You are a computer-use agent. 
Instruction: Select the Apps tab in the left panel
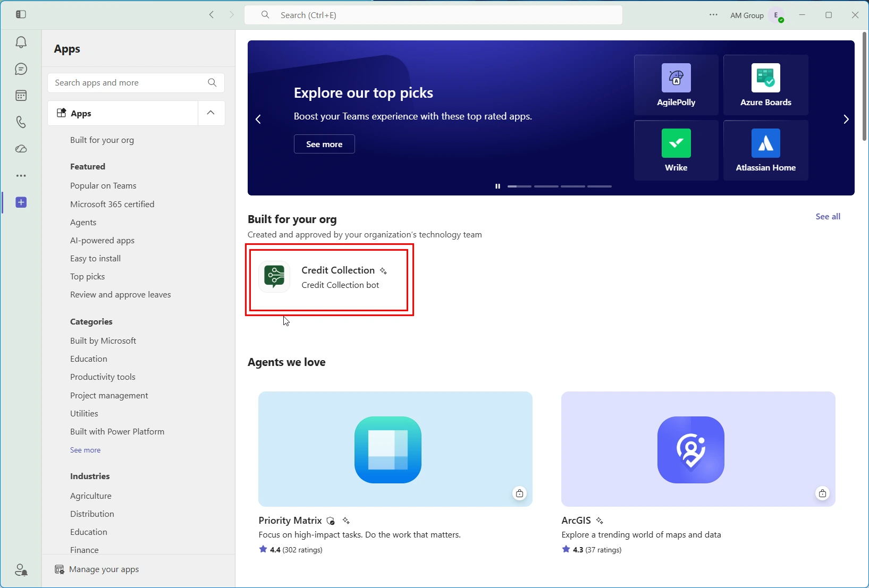click(123, 113)
